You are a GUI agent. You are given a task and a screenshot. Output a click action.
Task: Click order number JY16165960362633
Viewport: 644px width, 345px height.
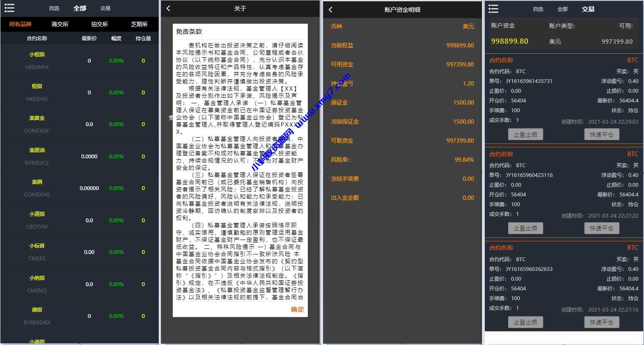[x=529, y=269]
